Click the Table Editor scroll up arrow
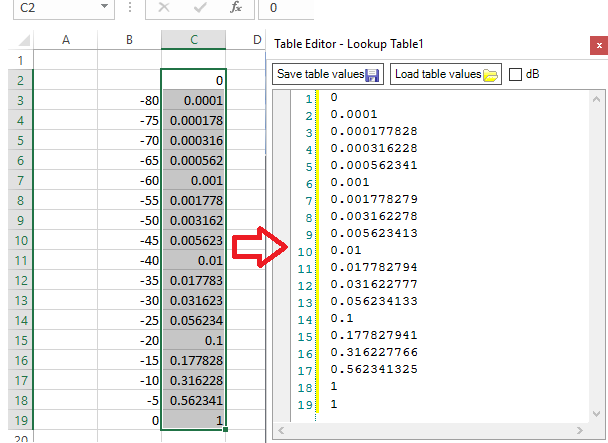 (x=596, y=99)
